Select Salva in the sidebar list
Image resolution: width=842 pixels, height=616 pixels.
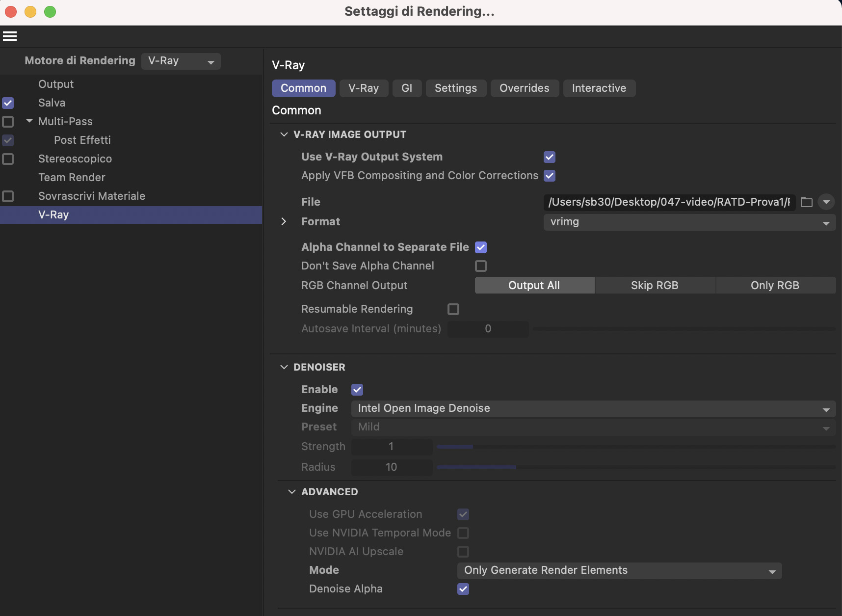(x=52, y=103)
